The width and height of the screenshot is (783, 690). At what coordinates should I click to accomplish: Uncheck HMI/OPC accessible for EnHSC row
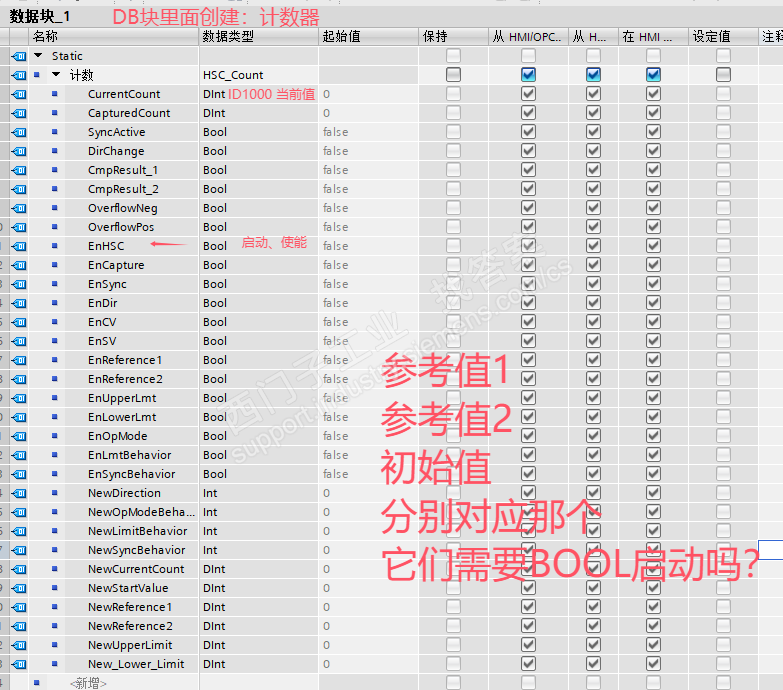[528, 245]
